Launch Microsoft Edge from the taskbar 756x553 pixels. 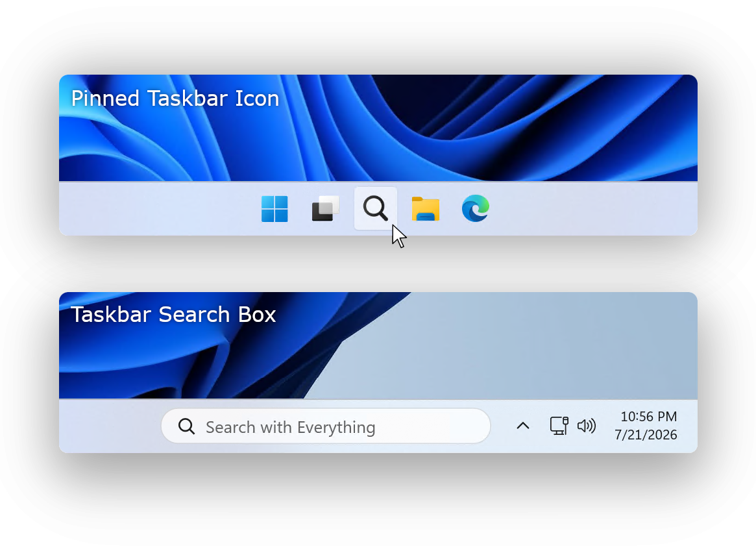coord(476,208)
